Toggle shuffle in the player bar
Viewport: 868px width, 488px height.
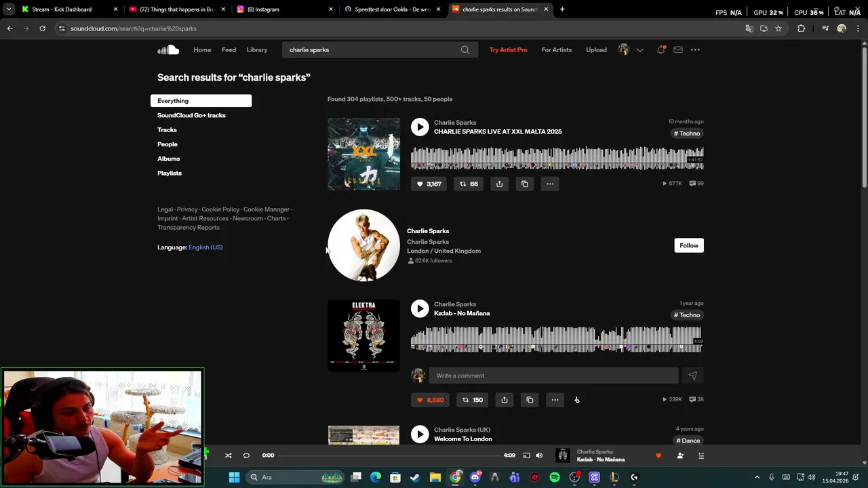pos(229,455)
